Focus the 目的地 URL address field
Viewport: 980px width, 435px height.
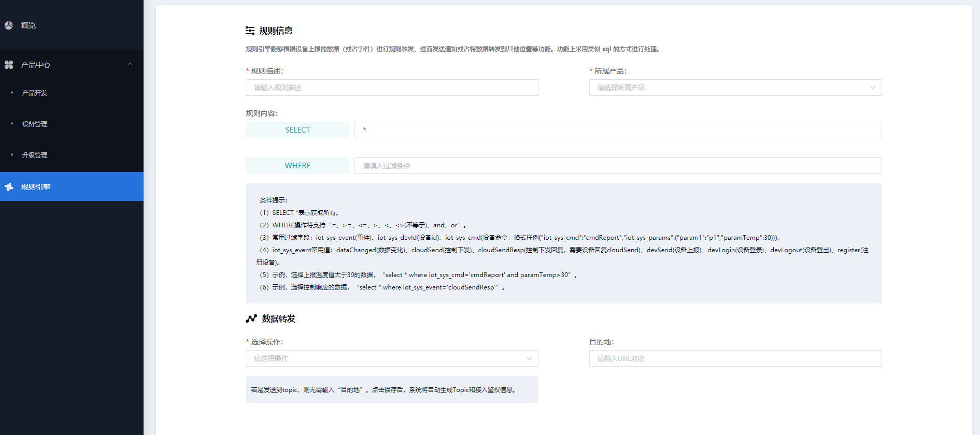pyautogui.click(x=735, y=358)
